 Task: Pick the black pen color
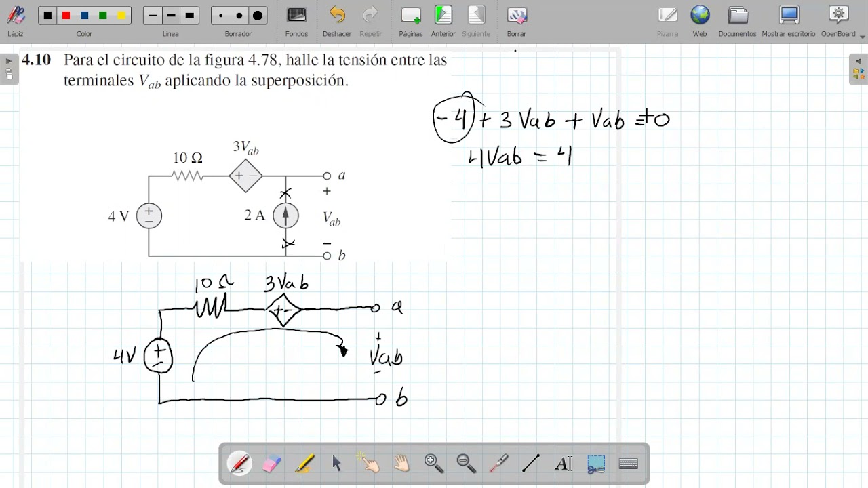click(x=47, y=16)
